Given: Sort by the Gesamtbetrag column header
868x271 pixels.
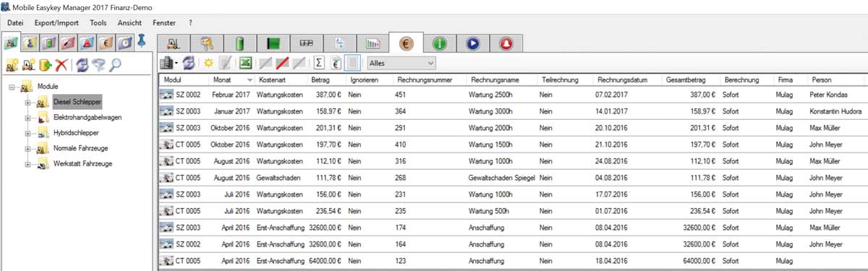Looking at the screenshot, I should pos(691,79).
